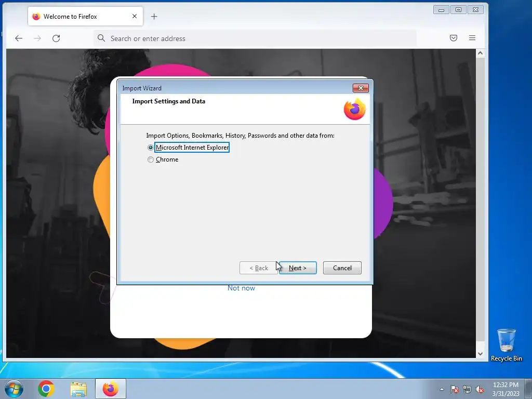532x399 pixels.
Task: Open Windows Explorer from the taskbar
Action: click(x=78, y=389)
